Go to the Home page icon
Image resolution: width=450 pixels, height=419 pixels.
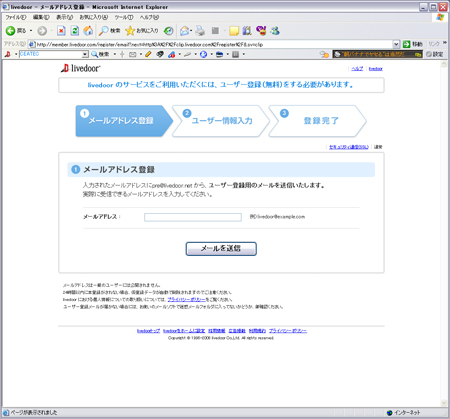(88, 31)
